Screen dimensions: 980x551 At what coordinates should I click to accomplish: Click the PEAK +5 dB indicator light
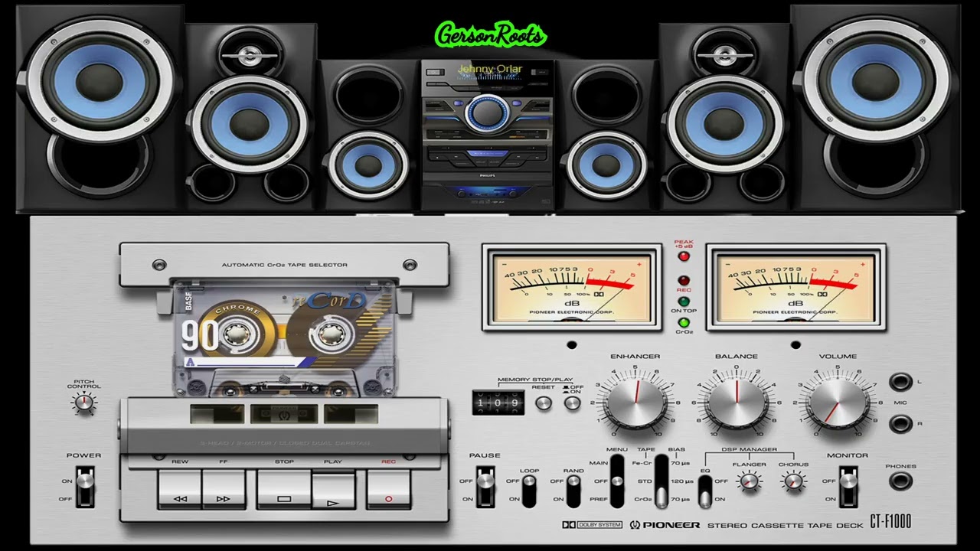coord(683,256)
